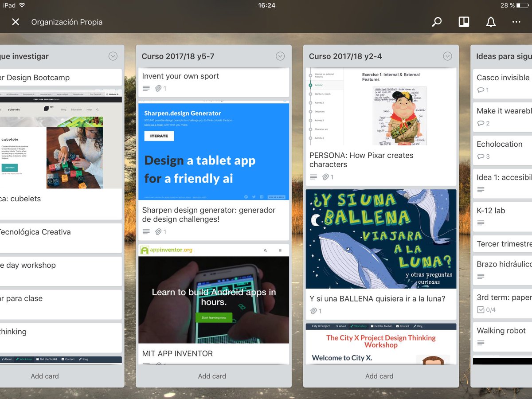Screen dimensions: 532x399
Task: Add card to Curso 2017/18 y2-4 list
Action: click(379, 376)
